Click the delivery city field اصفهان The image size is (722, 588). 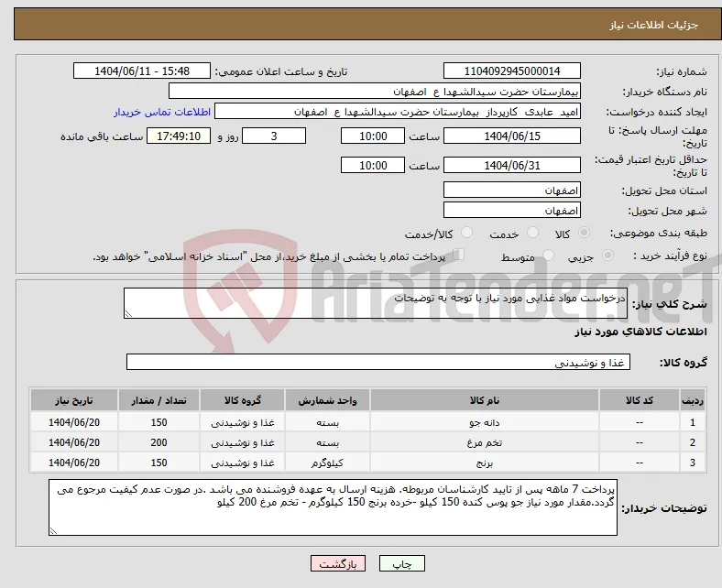(512, 210)
